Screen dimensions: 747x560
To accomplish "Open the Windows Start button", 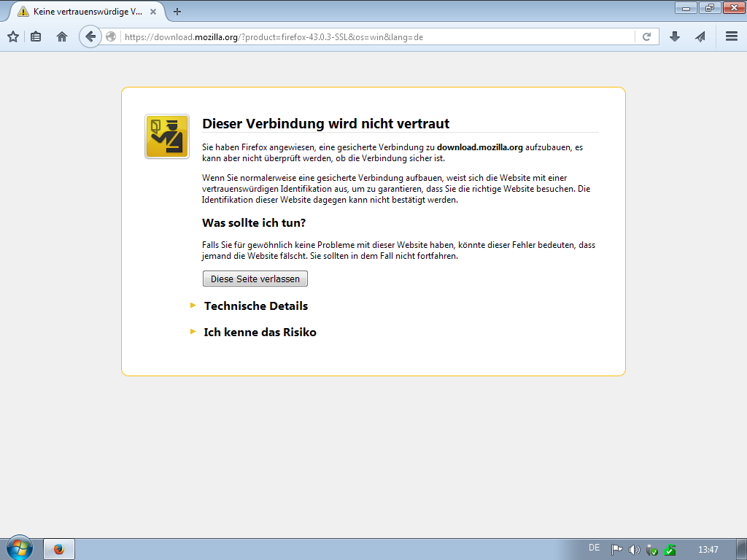I will (x=20, y=548).
